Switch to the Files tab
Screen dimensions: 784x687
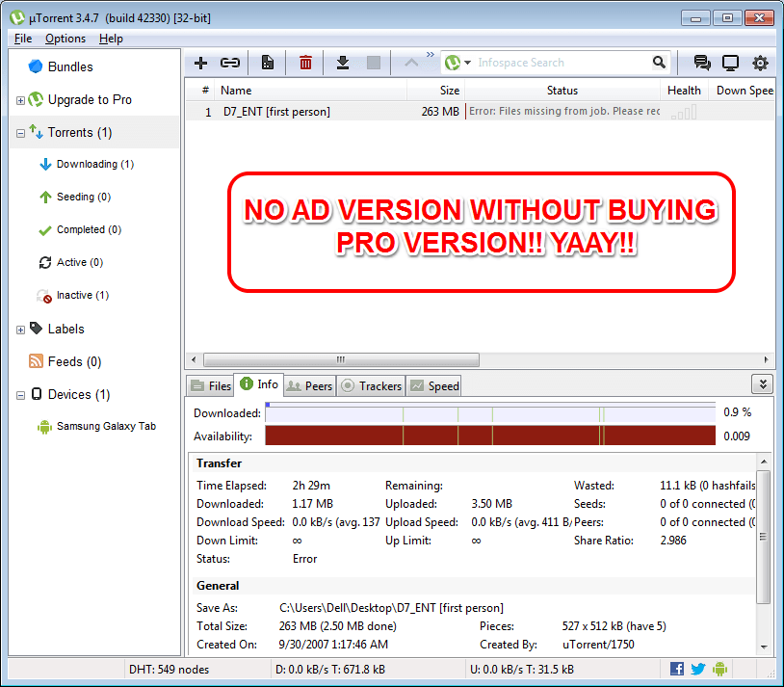pyautogui.click(x=211, y=385)
